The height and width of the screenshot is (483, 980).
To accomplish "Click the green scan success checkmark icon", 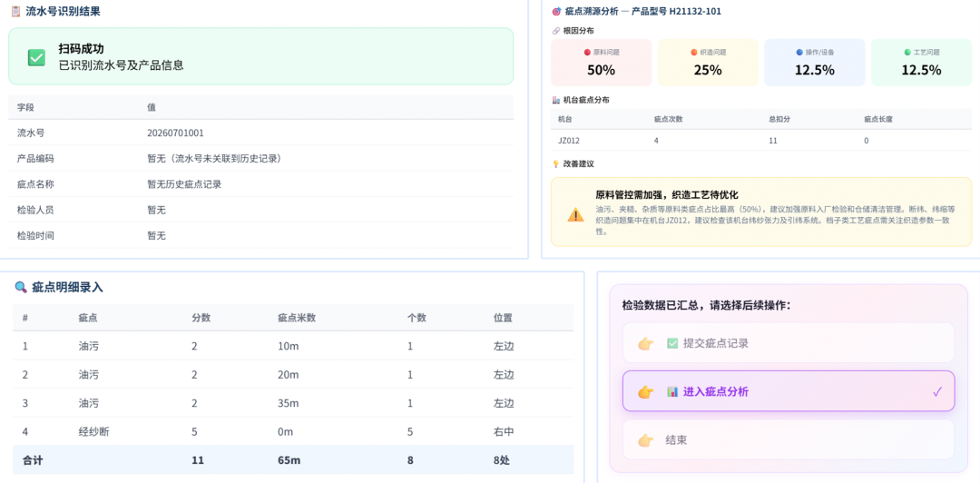I will pos(37,57).
